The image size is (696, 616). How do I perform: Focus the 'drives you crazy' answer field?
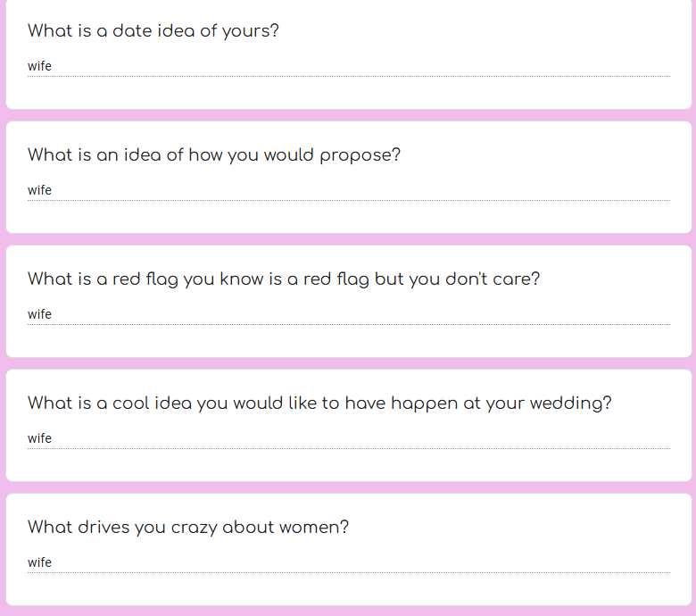pyautogui.click(x=348, y=562)
